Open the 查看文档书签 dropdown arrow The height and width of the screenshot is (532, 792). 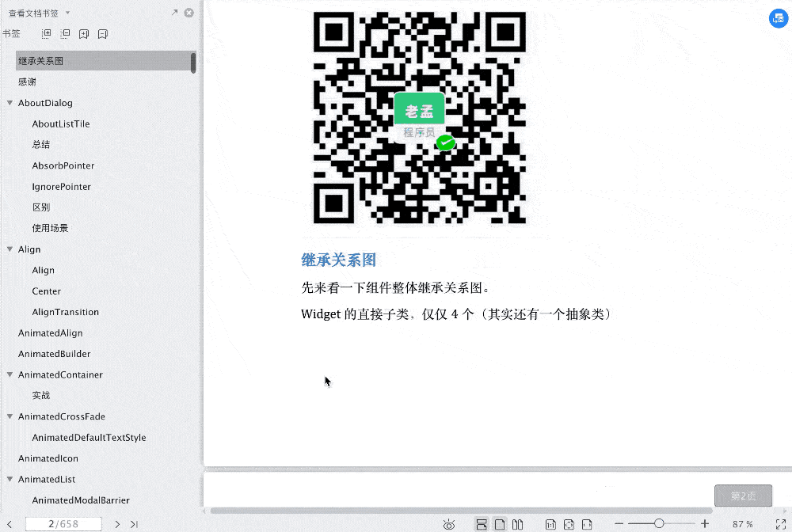click(67, 13)
